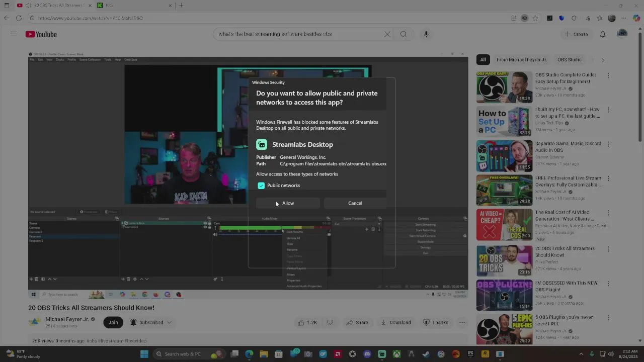Image resolution: width=644 pixels, height=362 pixels.
Task: Uncheck the Public networks checkbox
Action: (261, 186)
